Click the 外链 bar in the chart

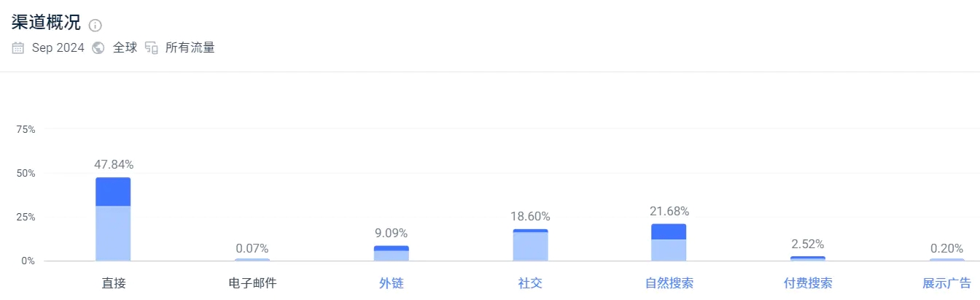point(391,253)
